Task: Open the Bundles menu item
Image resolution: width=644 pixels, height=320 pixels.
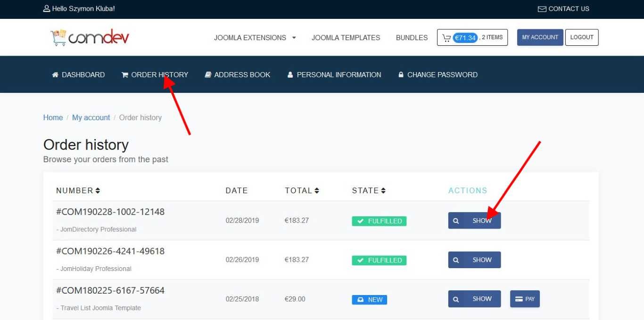Action: 412,38
